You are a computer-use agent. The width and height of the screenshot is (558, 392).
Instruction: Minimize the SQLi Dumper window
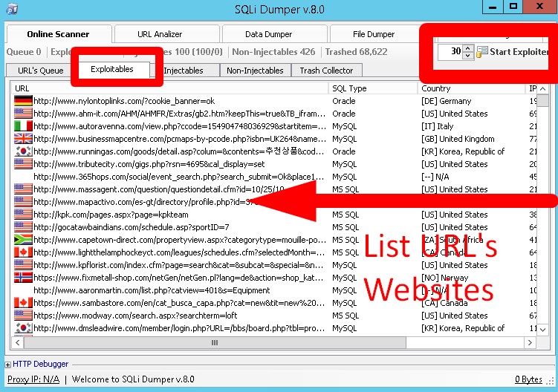(493, 7)
